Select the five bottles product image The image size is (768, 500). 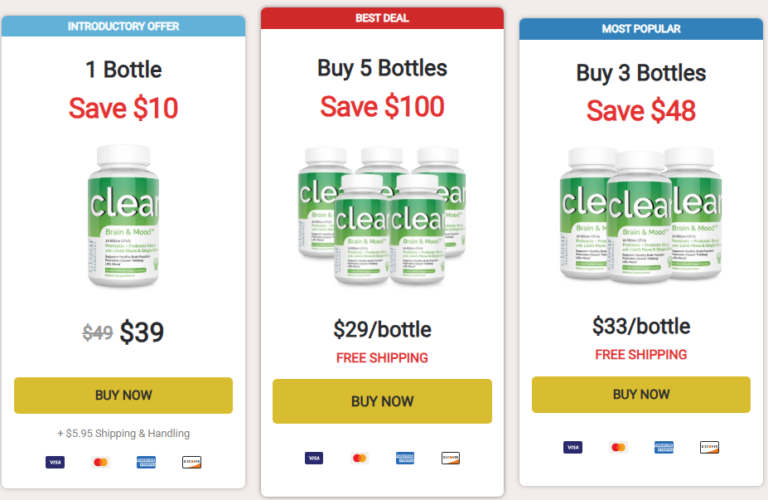[382, 216]
